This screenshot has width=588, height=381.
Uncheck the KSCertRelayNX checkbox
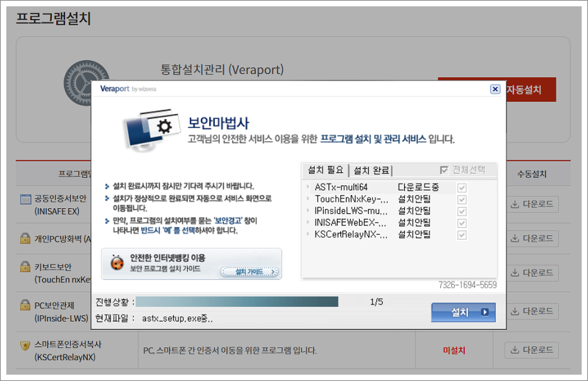(x=462, y=235)
